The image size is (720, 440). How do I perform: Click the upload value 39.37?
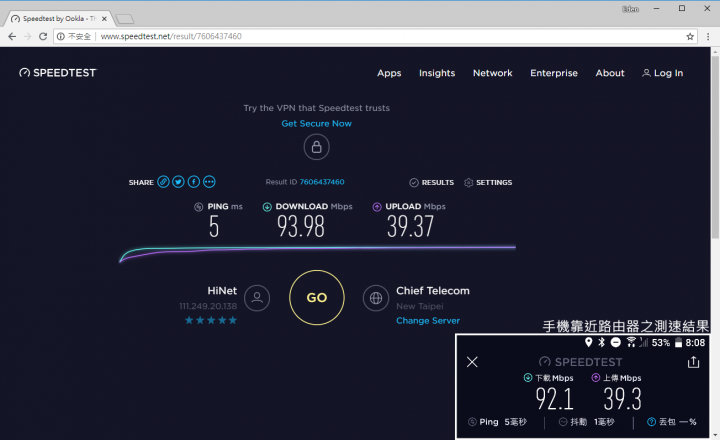pyautogui.click(x=410, y=226)
